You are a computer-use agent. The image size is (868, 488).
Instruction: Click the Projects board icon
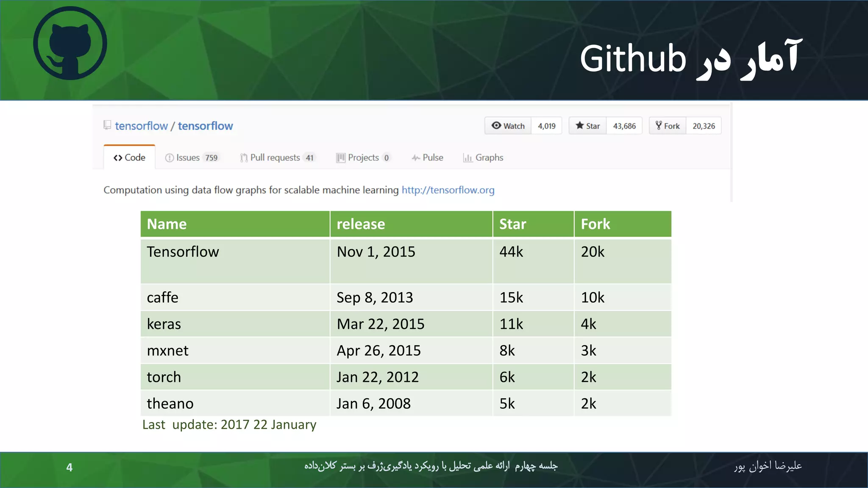coord(341,158)
